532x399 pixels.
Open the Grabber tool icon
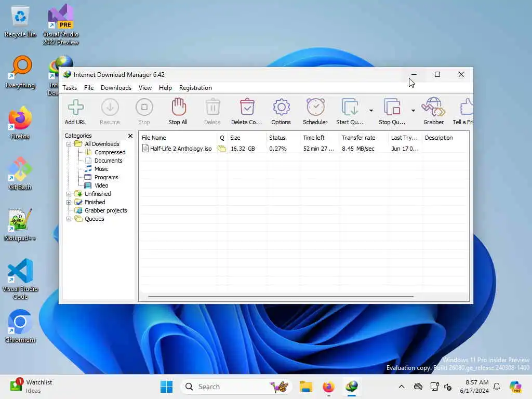click(433, 107)
